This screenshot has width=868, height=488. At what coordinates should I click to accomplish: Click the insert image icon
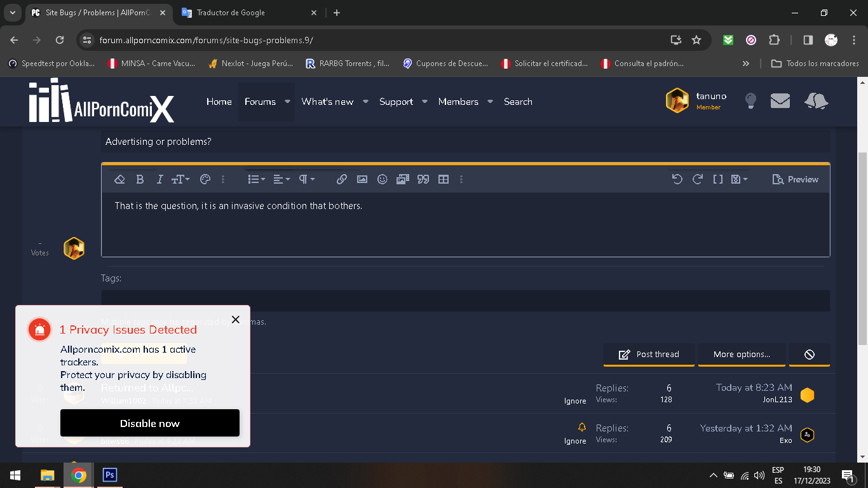[x=362, y=180]
